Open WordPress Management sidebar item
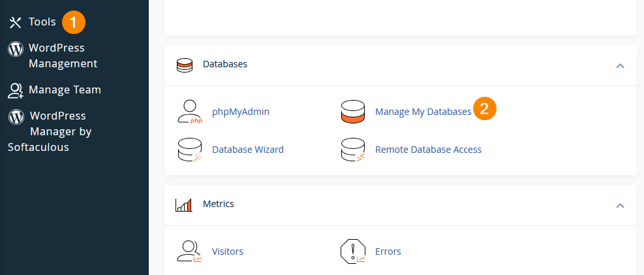The image size is (644, 275). [x=63, y=56]
